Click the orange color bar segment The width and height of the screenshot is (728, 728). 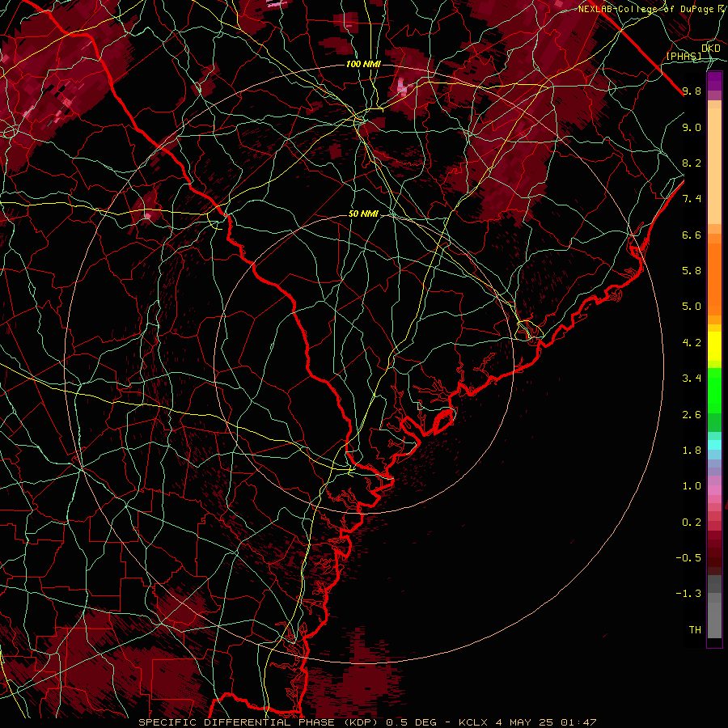click(714, 280)
